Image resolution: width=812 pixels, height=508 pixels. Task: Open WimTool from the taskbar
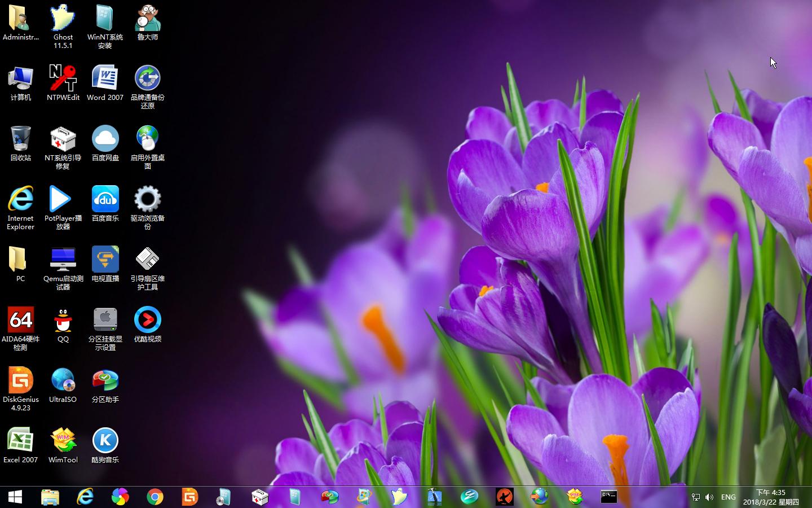(x=575, y=497)
